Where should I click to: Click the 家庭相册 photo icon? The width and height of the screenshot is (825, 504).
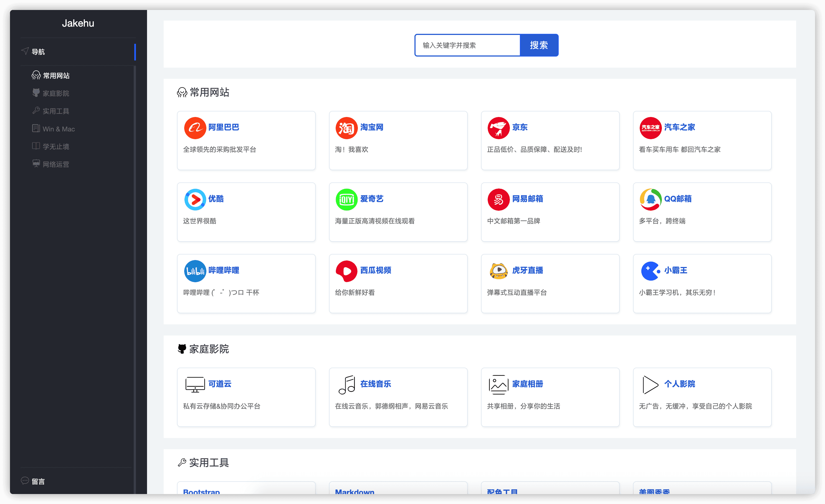point(498,384)
